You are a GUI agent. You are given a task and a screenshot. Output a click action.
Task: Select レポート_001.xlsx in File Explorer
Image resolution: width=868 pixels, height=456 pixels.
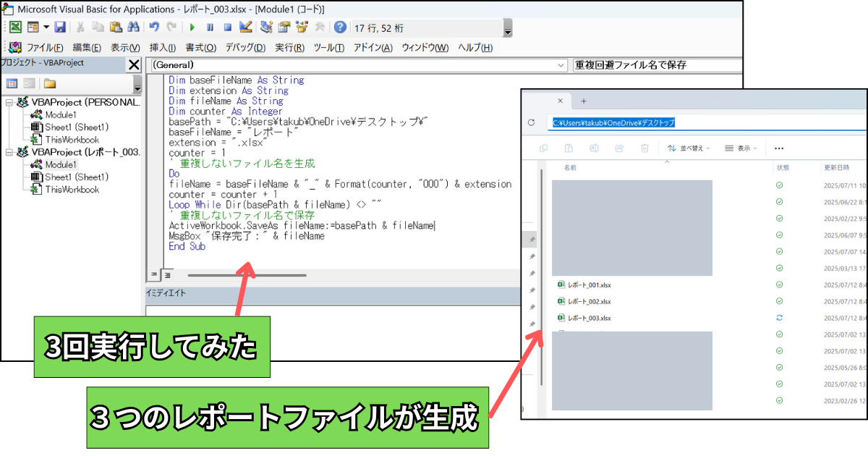[x=584, y=284]
